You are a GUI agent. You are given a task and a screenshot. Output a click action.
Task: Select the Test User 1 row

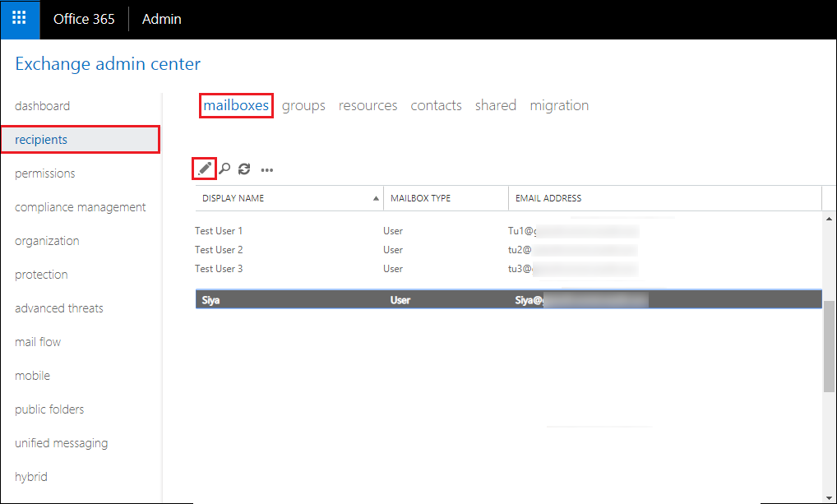pyautogui.click(x=508, y=231)
